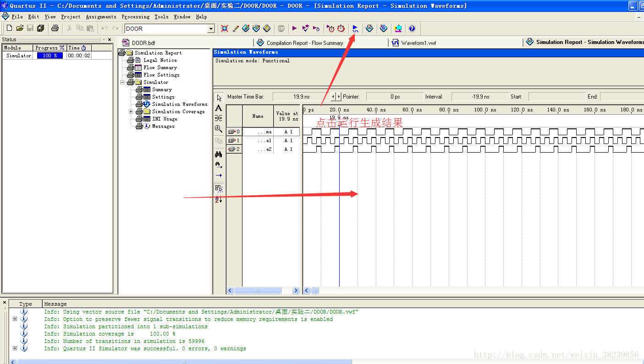Click the Name column header
The width and height of the screenshot is (644, 364).
[x=258, y=116]
